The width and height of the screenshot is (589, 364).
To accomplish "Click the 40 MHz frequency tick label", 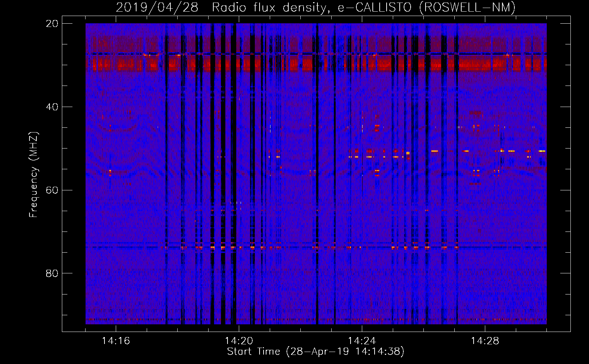I will (52, 107).
